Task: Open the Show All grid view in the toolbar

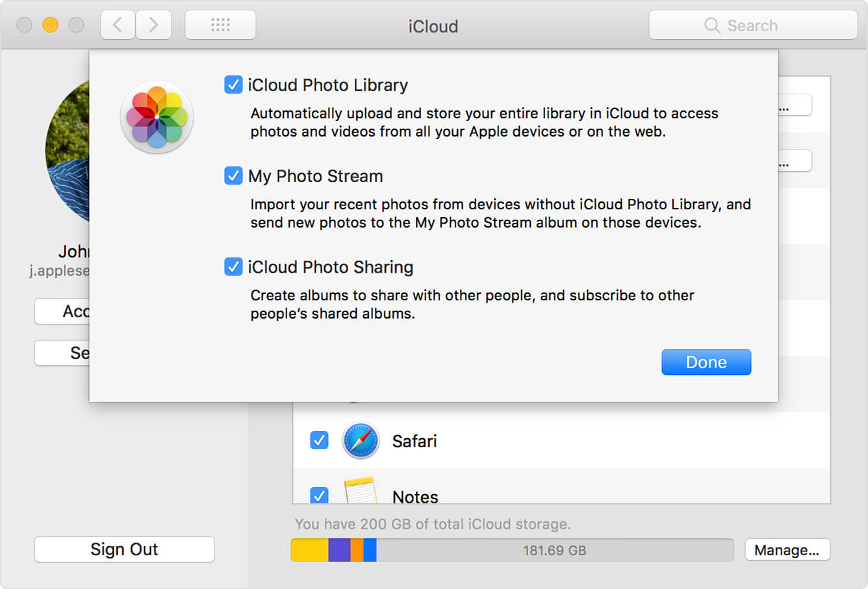Action: click(x=220, y=25)
